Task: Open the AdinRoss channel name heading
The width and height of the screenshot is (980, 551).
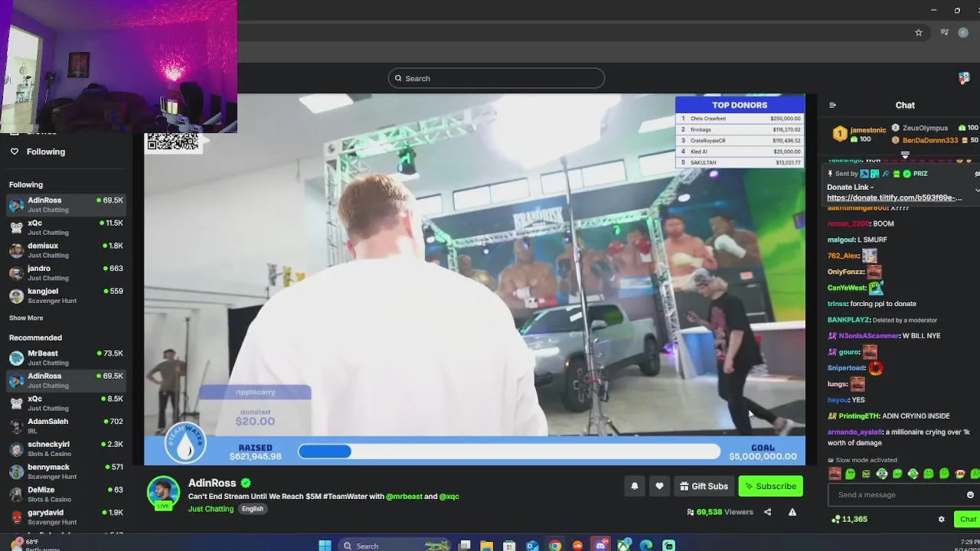Action: tap(212, 483)
